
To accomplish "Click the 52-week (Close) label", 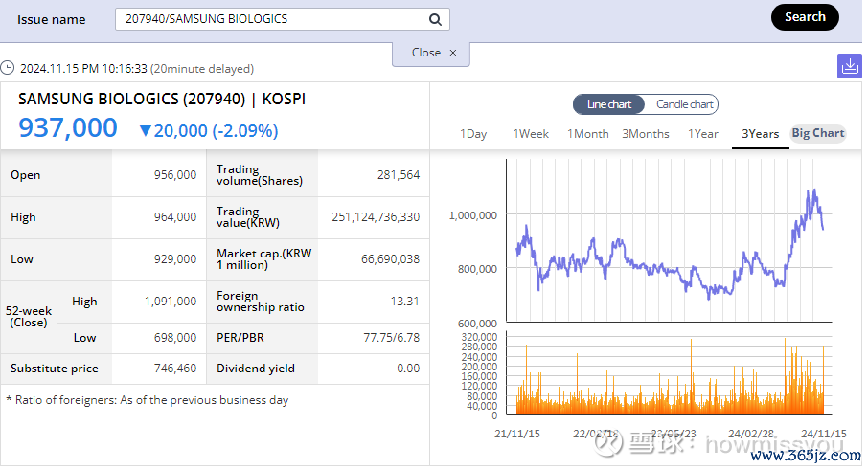I will 29,317.
